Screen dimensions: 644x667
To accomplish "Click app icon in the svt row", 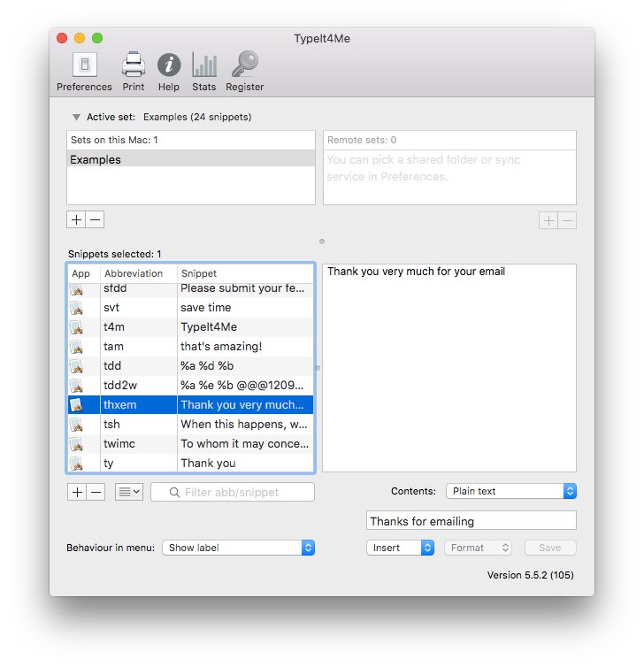I will tap(77, 308).
